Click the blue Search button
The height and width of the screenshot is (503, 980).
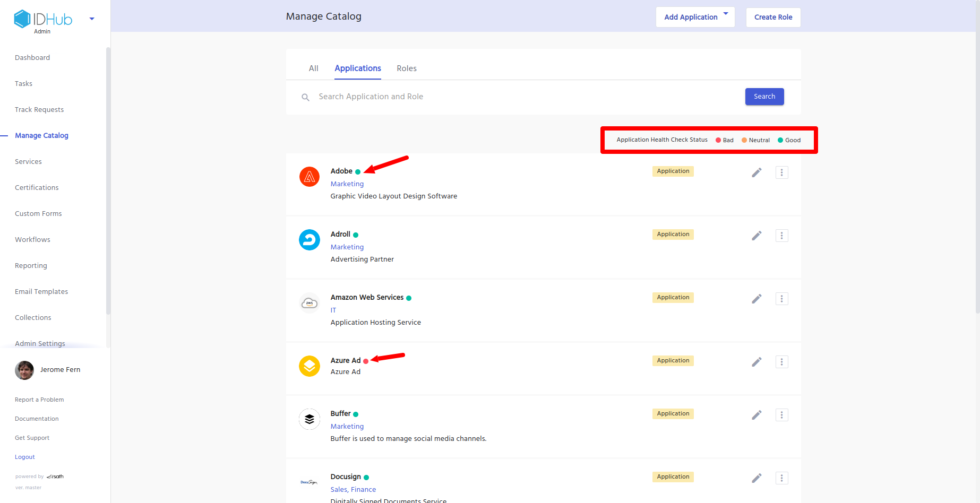(764, 97)
